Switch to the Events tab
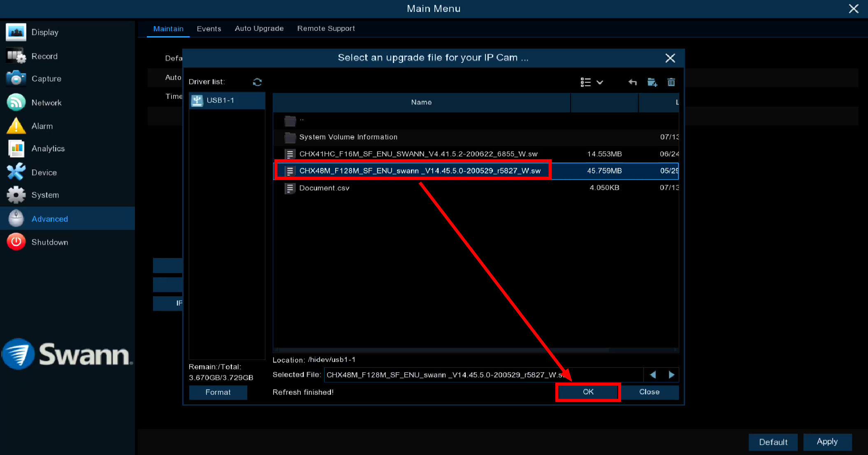Viewport: 868px width, 455px height. pos(209,28)
